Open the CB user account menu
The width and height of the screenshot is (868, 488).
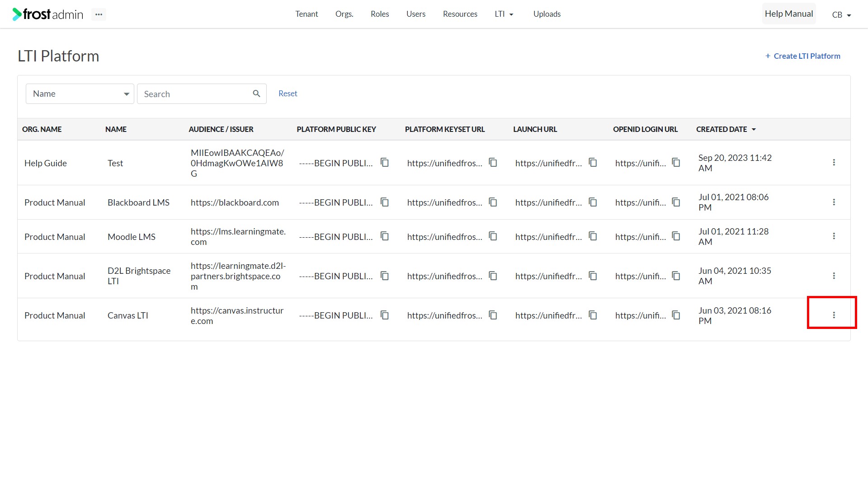coord(842,15)
